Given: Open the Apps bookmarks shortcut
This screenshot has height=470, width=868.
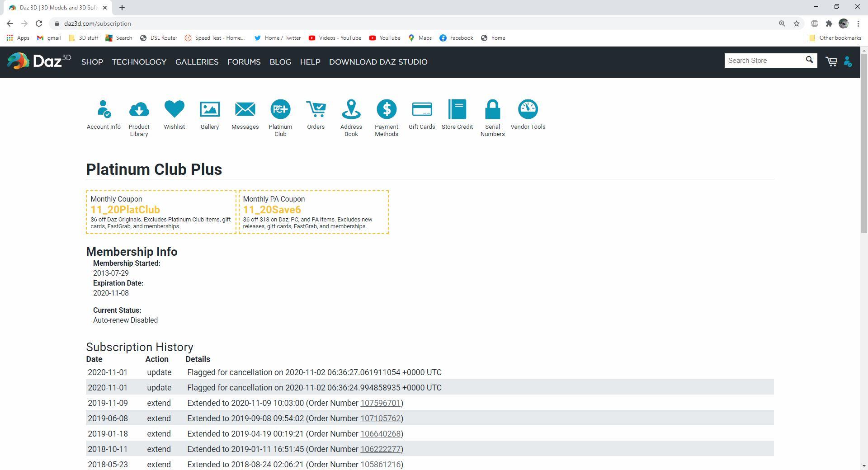Looking at the screenshot, I should [x=18, y=38].
